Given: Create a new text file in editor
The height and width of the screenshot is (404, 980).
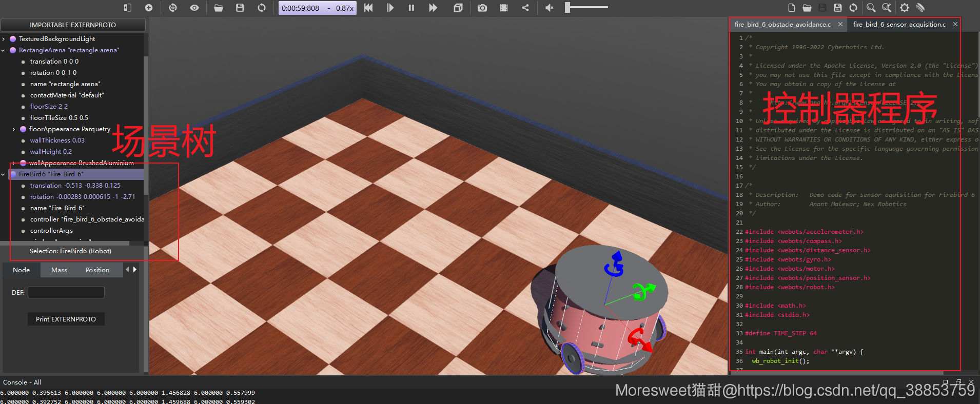Looking at the screenshot, I should [792, 8].
